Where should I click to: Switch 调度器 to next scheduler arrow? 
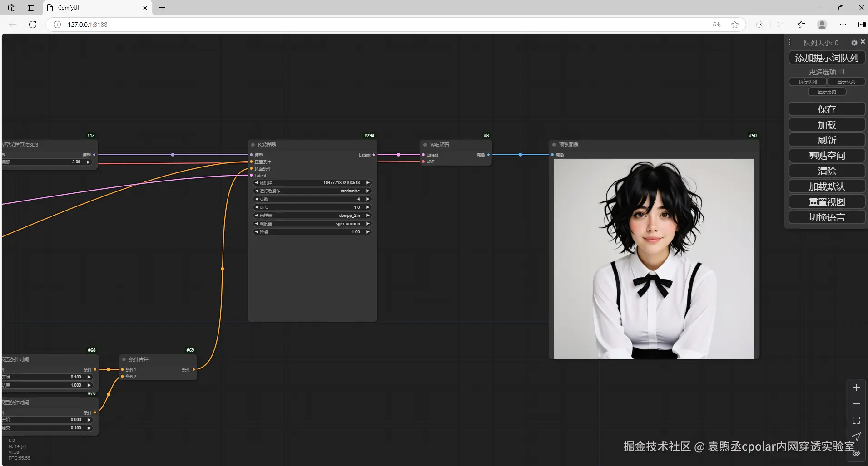pyautogui.click(x=368, y=224)
